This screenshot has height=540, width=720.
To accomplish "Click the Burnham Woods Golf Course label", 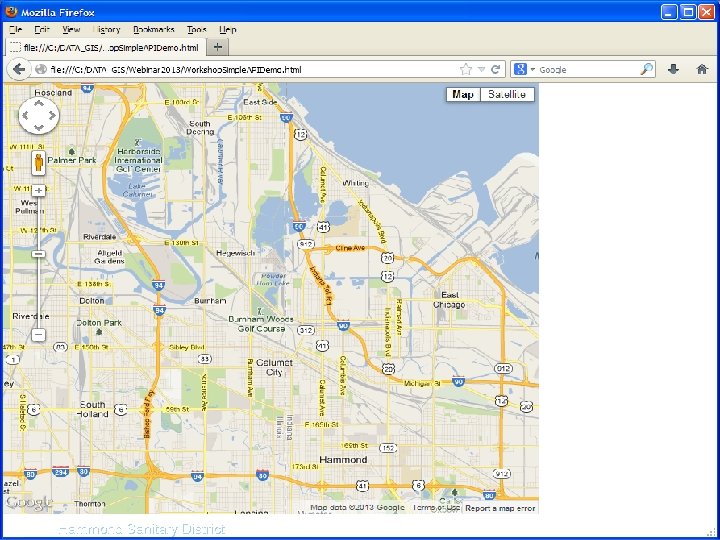I will point(261,324).
